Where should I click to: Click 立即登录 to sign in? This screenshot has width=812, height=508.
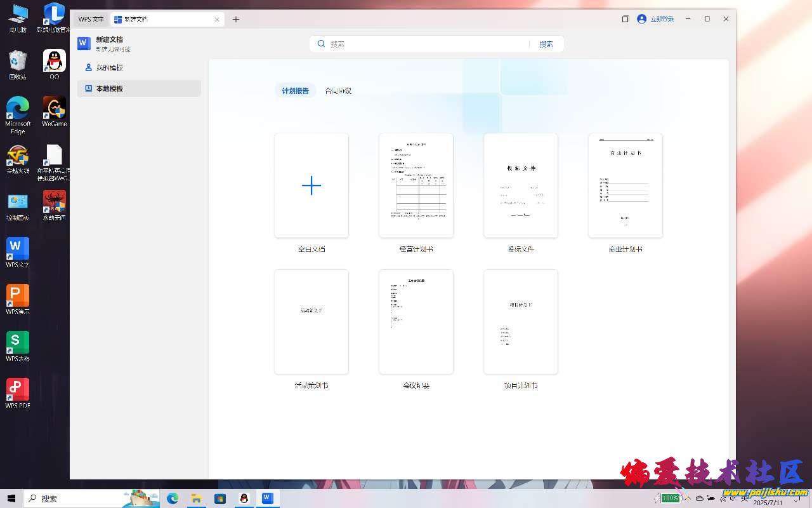coord(656,19)
